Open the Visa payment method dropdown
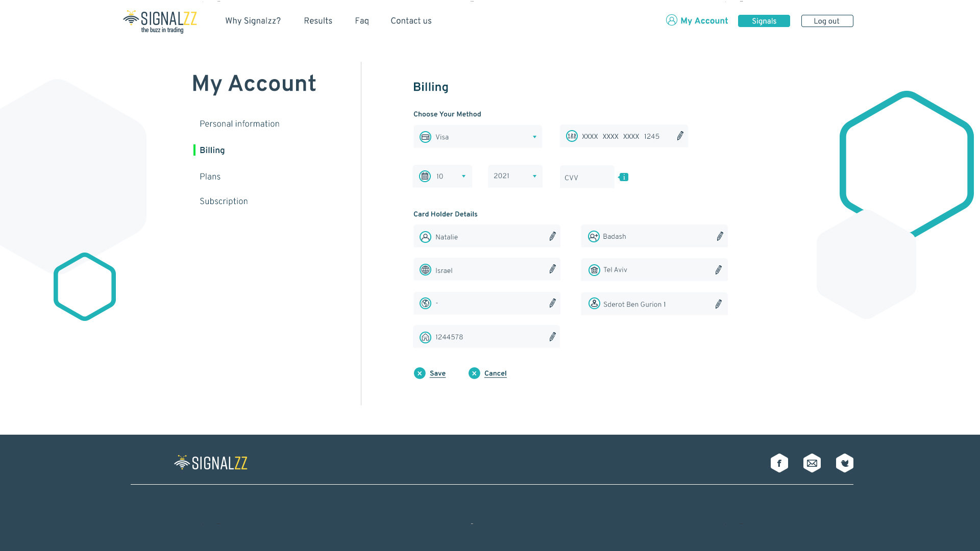 point(478,137)
